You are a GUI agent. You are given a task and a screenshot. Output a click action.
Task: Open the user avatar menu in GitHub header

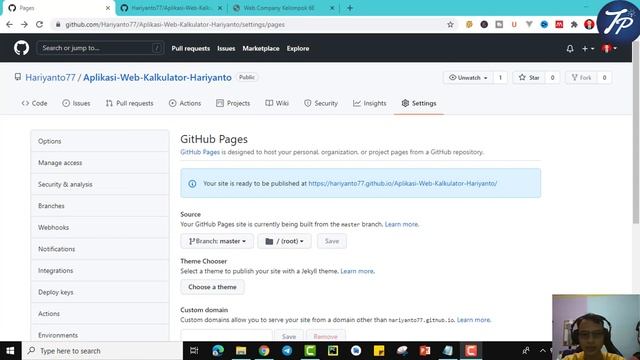(x=609, y=49)
